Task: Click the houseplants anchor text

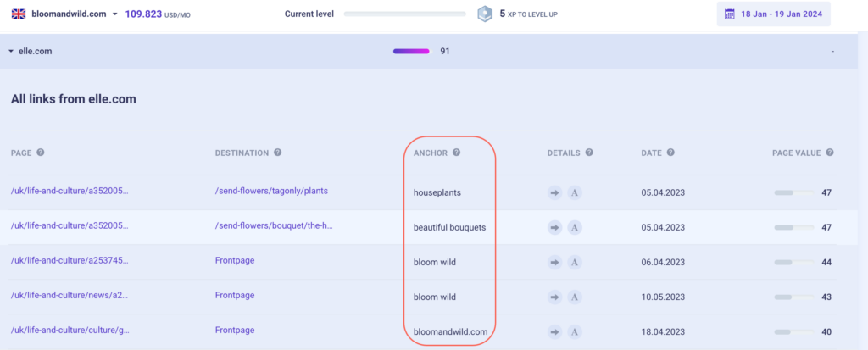Action: click(437, 192)
